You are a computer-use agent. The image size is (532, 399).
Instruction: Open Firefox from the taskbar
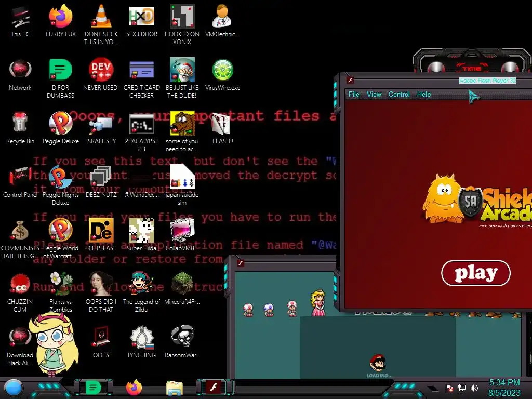click(134, 388)
